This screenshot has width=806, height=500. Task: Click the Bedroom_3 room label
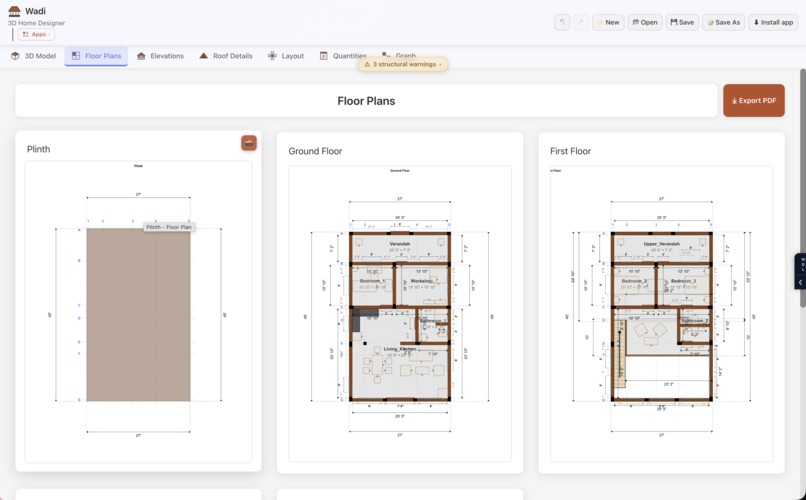point(683,281)
